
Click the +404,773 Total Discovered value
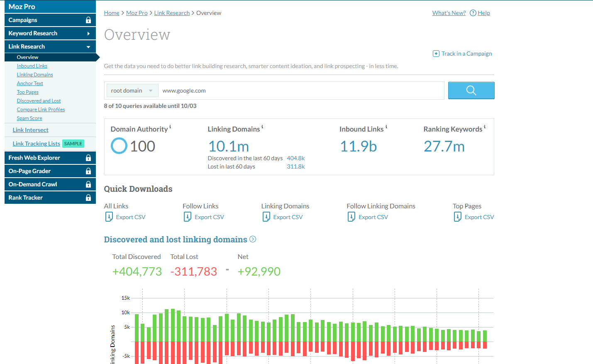[x=137, y=271]
